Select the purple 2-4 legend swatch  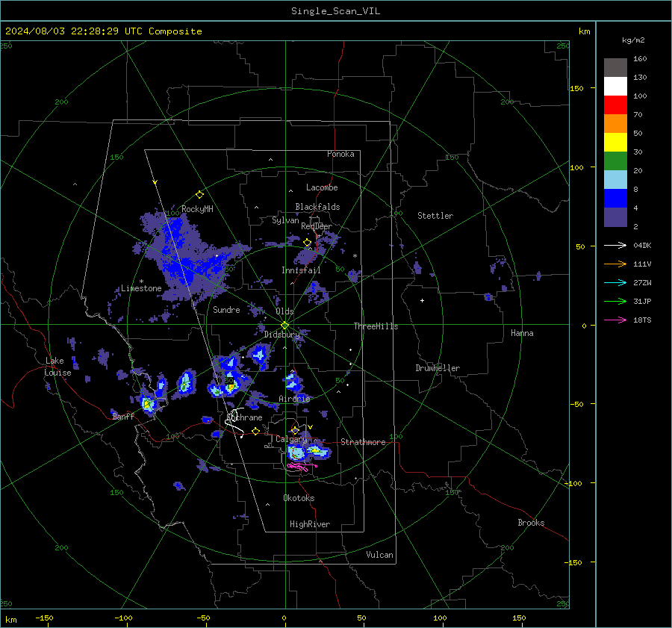615,217
